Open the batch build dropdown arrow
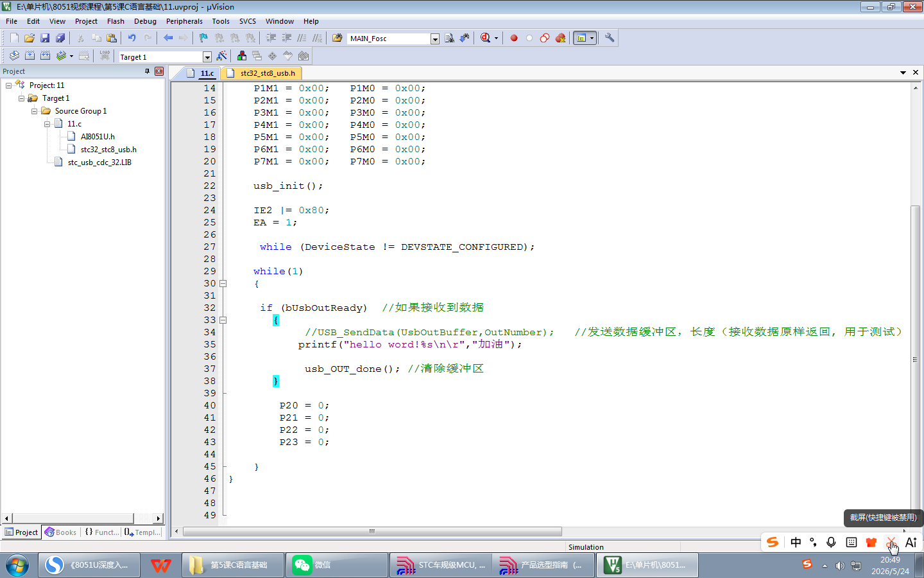The width and height of the screenshot is (924, 578). pyautogui.click(x=71, y=57)
